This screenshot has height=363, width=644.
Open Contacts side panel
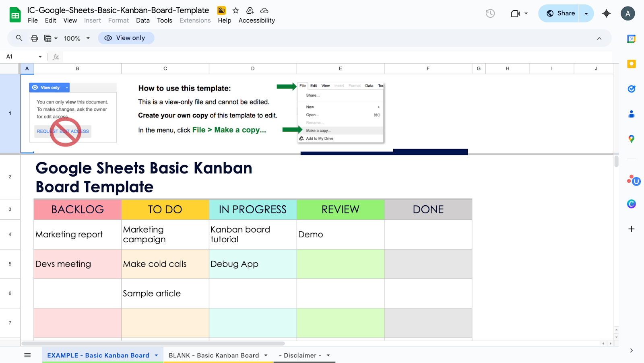pos(632,114)
